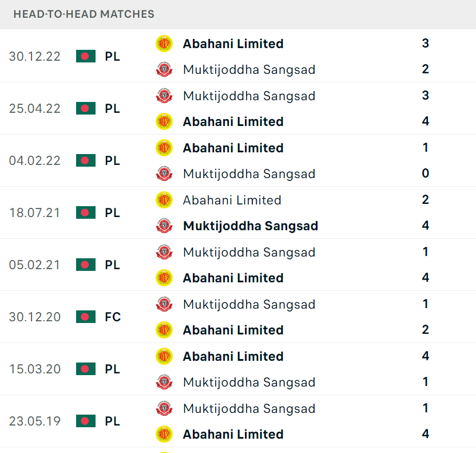Click Muktijoddha Sangsad crest in 30.12.22 match
Screen dimensions: 476x453
pyautogui.click(x=164, y=69)
